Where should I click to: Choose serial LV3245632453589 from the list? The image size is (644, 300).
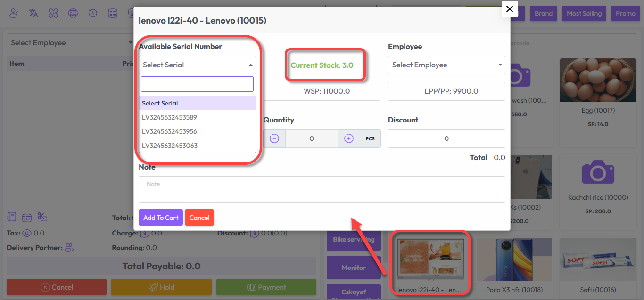pos(169,117)
